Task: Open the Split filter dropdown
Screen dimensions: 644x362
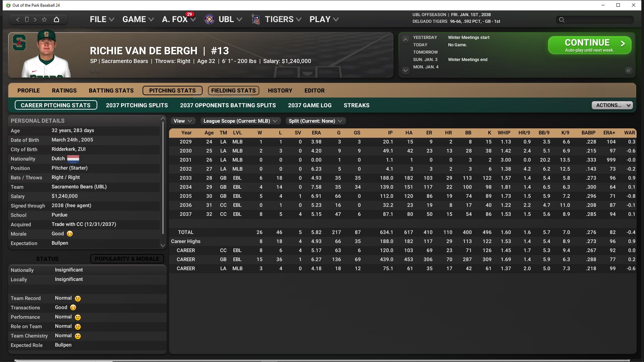Action: tap(315, 121)
